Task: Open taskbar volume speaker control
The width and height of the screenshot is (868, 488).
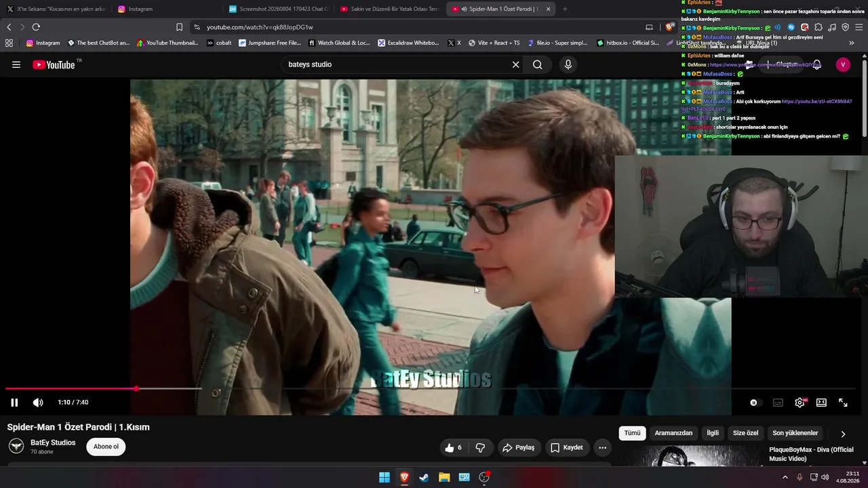Action: (825, 477)
